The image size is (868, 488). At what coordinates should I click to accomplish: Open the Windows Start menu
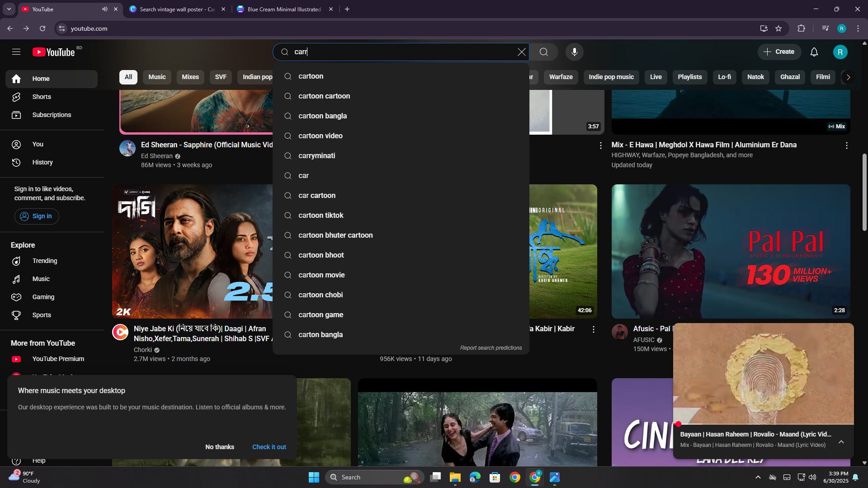pos(314,477)
